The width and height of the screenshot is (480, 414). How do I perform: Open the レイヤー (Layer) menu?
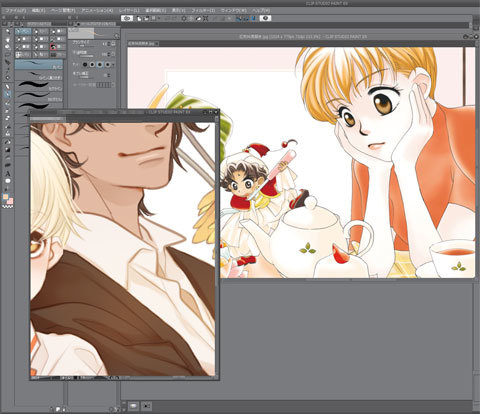pos(129,11)
